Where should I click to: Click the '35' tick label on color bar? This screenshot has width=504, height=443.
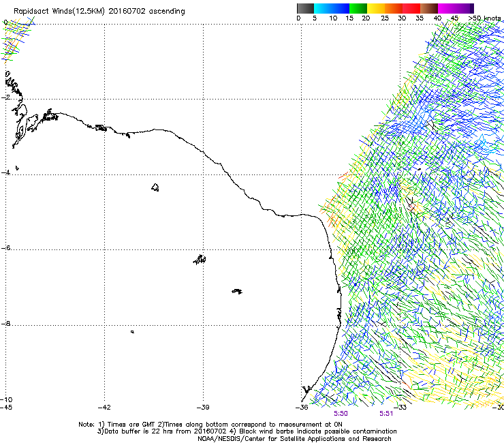pos(420,18)
